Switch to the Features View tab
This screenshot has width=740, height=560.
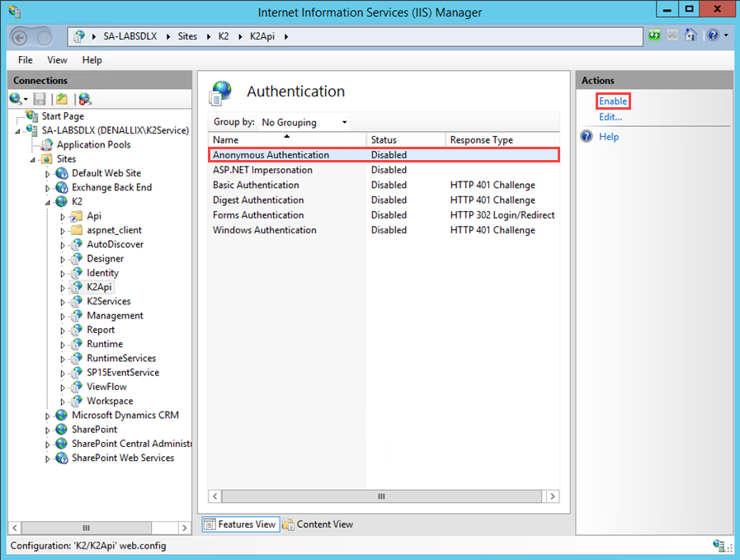241,525
